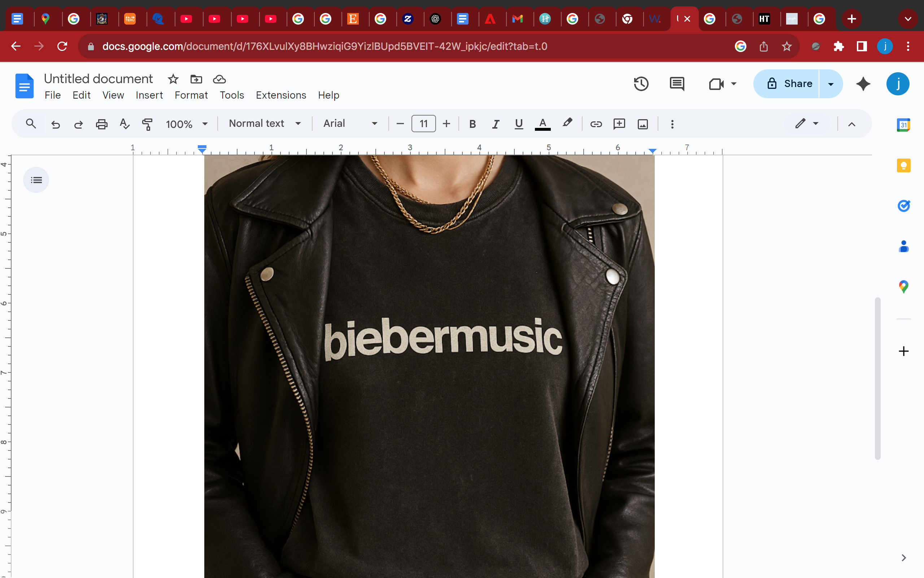Open the Tools menu
This screenshot has width=924, height=578.
click(x=232, y=95)
